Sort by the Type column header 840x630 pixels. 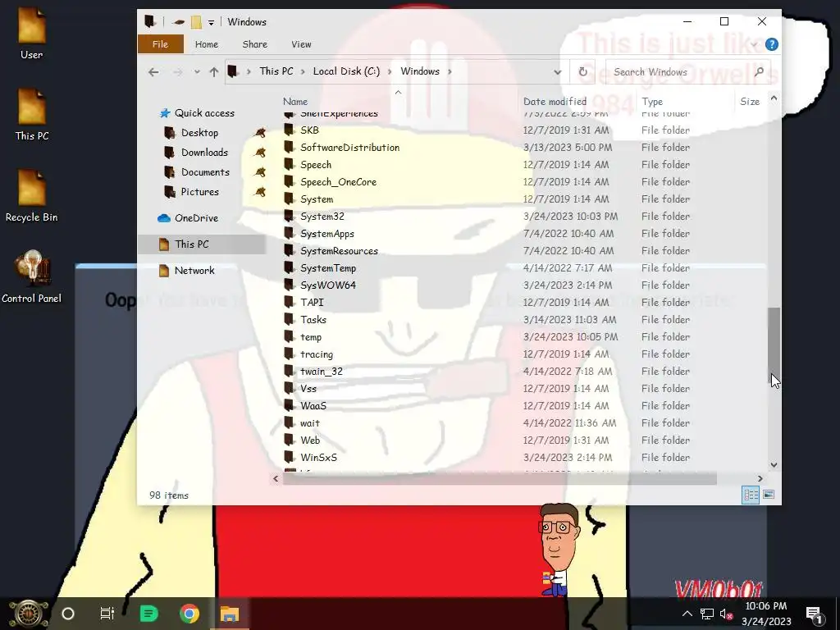(652, 102)
